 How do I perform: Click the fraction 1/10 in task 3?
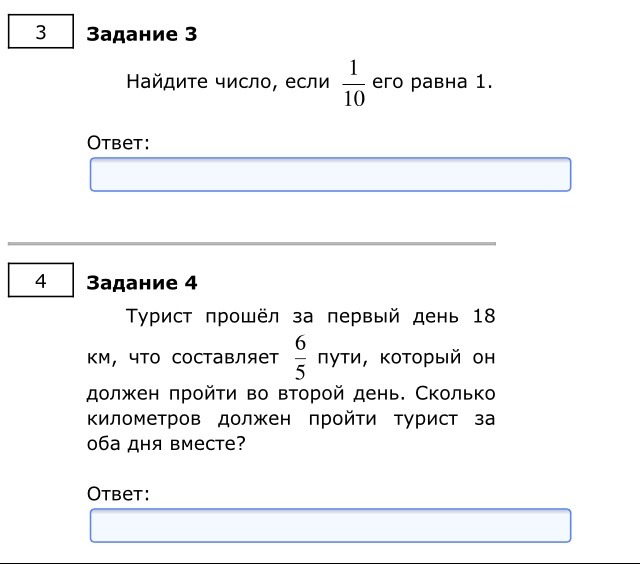pyautogui.click(x=353, y=84)
